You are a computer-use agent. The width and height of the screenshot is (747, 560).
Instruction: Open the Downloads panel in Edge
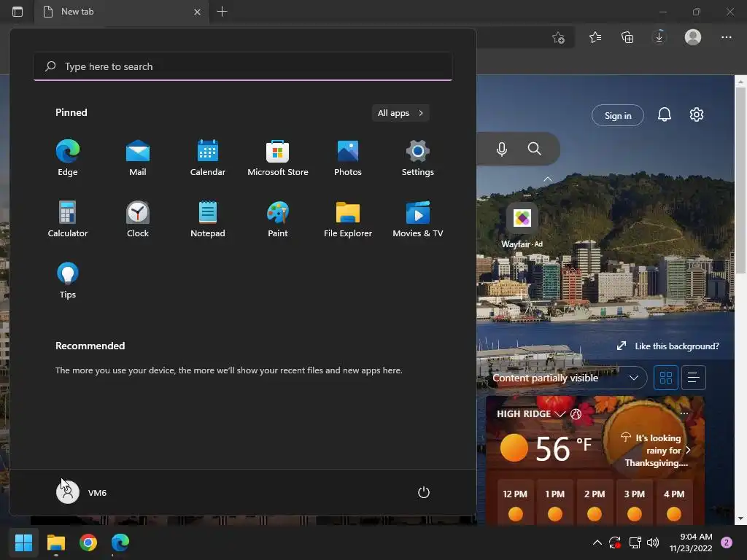pyautogui.click(x=659, y=37)
